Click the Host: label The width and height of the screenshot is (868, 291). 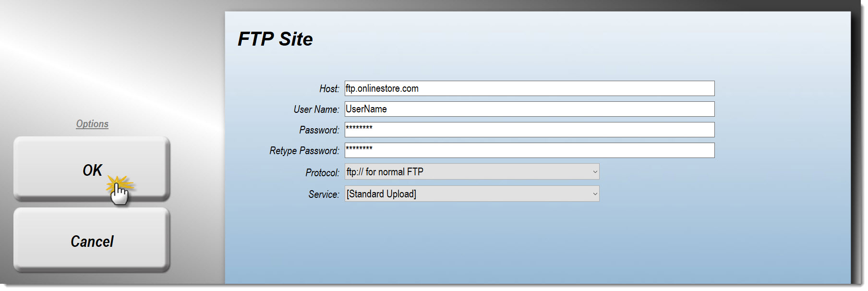tap(329, 89)
